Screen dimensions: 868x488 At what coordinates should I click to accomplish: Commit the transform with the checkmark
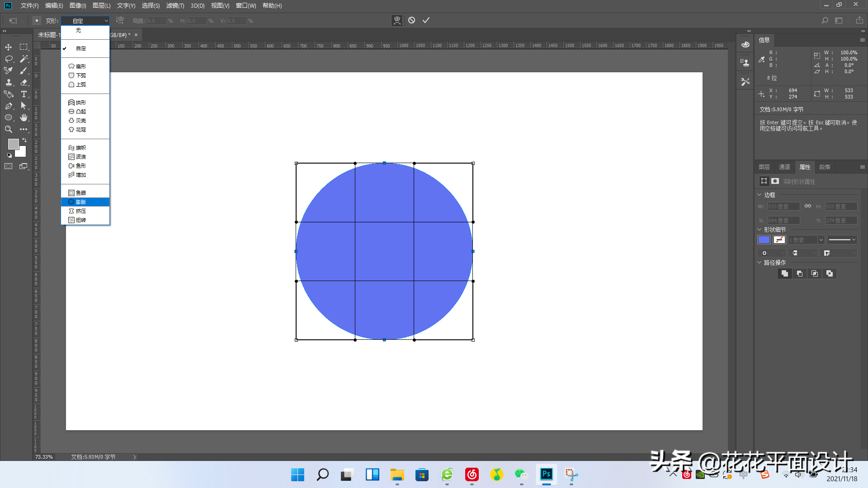(x=426, y=20)
